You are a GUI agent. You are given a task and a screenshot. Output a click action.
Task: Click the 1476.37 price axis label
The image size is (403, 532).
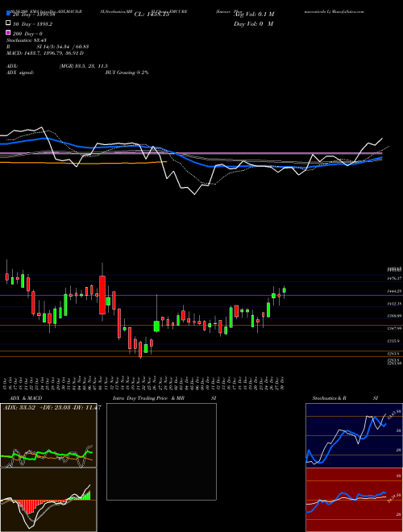pos(395,278)
